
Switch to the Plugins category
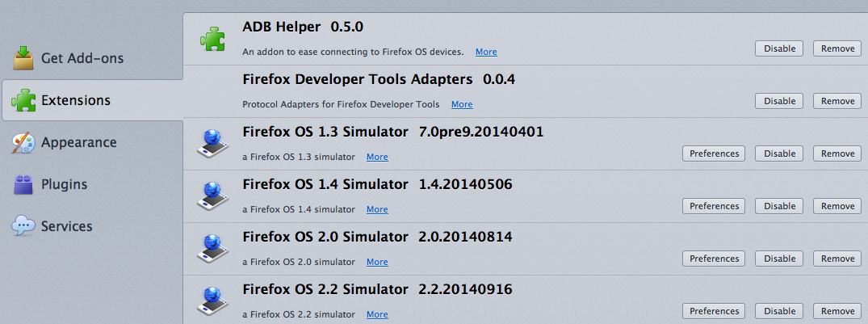pos(64,185)
